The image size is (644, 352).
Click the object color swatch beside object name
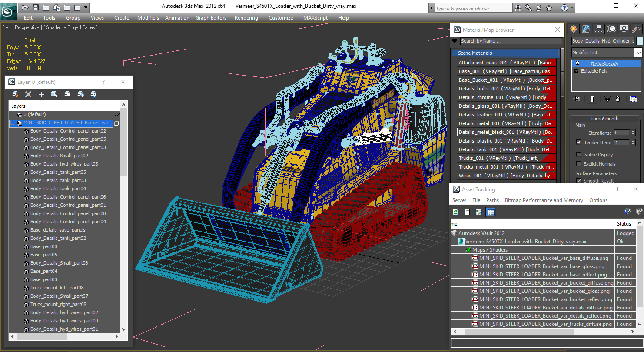639,41
